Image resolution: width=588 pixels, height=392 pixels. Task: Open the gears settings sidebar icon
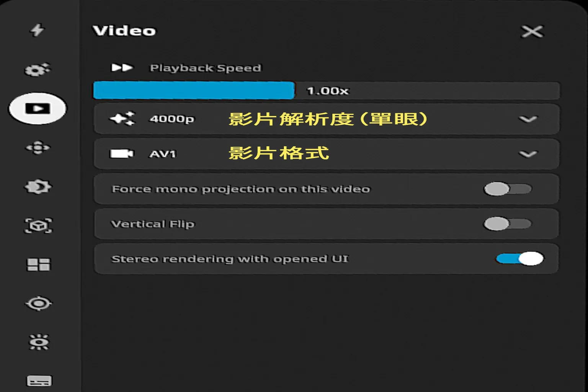(38, 69)
